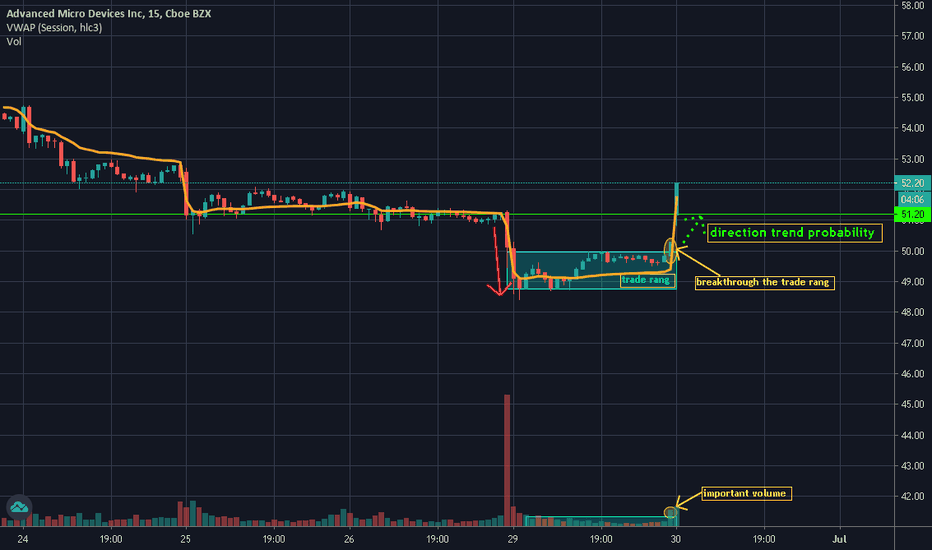The height and width of the screenshot is (550, 932).
Task: Click the date label 29 on time axis
Action: click(512, 539)
